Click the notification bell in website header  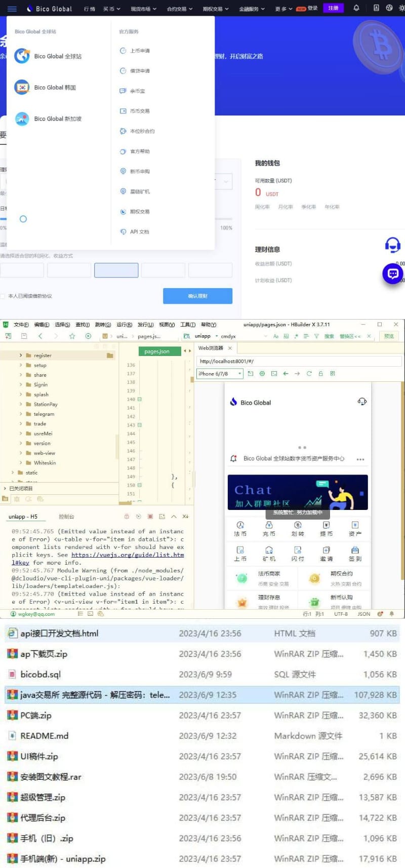point(356,8)
